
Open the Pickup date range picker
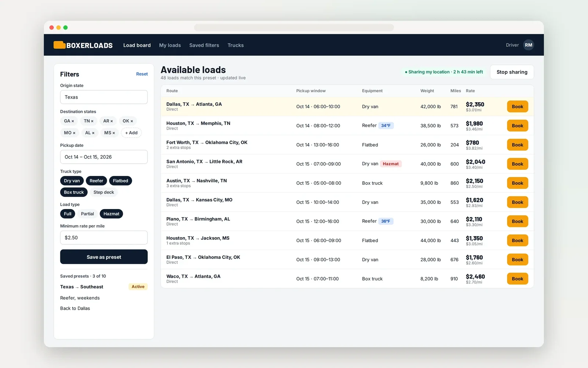tap(104, 157)
